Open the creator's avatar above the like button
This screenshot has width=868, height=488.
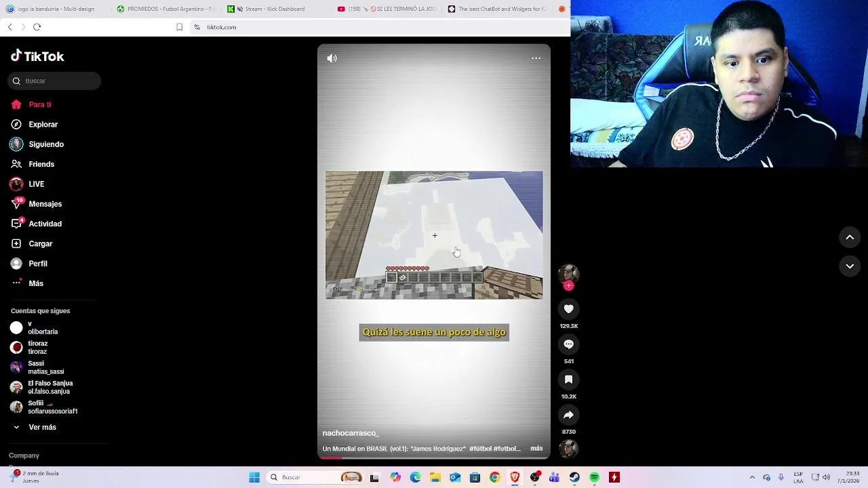coord(568,273)
